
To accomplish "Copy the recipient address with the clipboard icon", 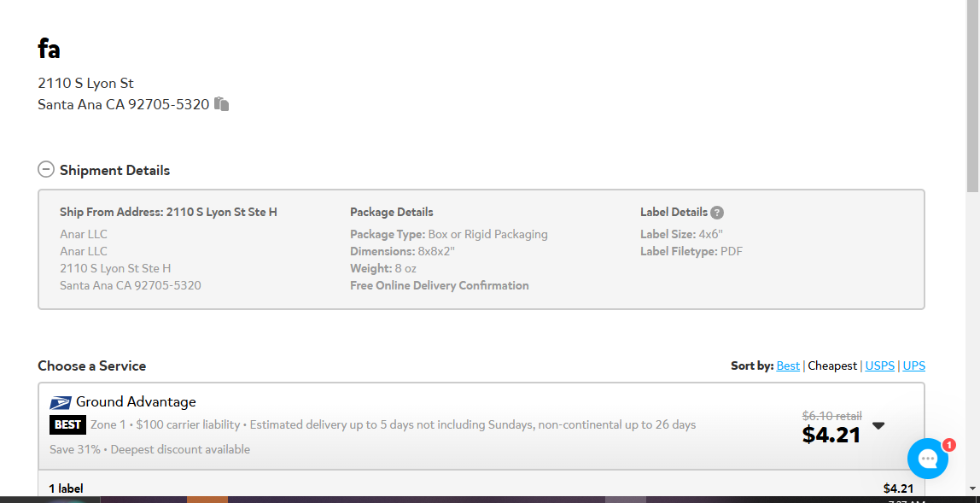I will [x=222, y=104].
